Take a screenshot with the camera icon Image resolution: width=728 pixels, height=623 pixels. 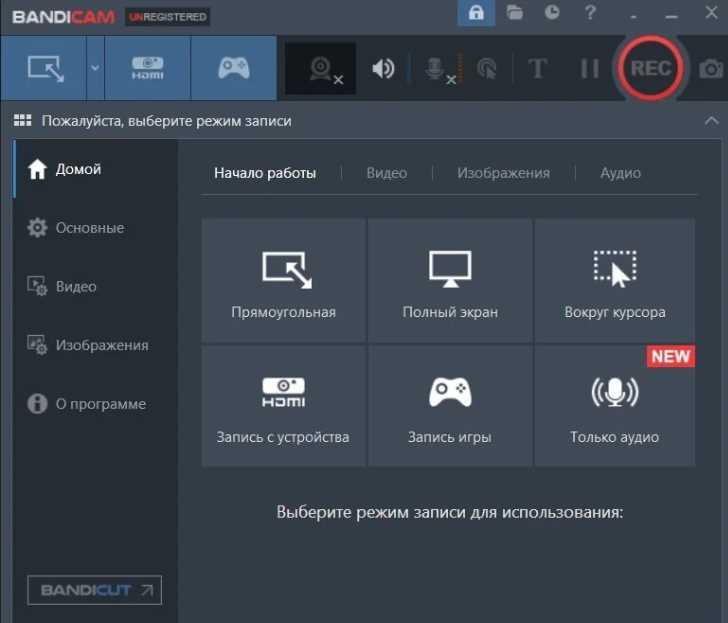point(710,69)
